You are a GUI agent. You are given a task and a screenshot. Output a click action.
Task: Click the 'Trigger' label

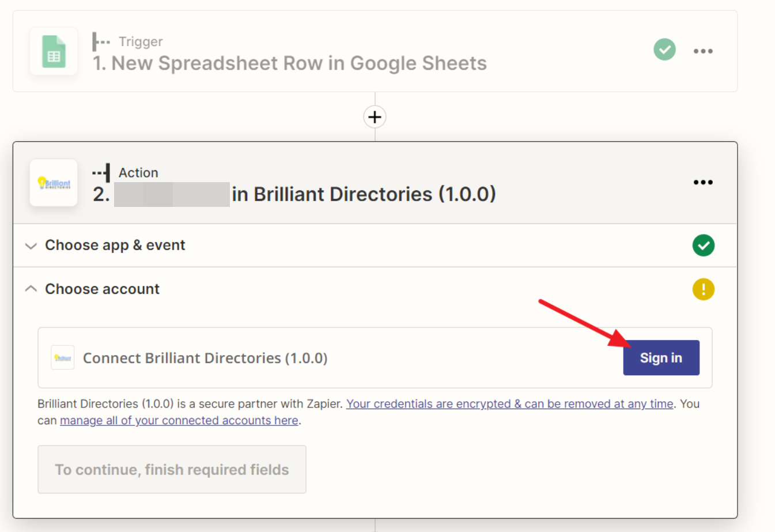coord(141,41)
